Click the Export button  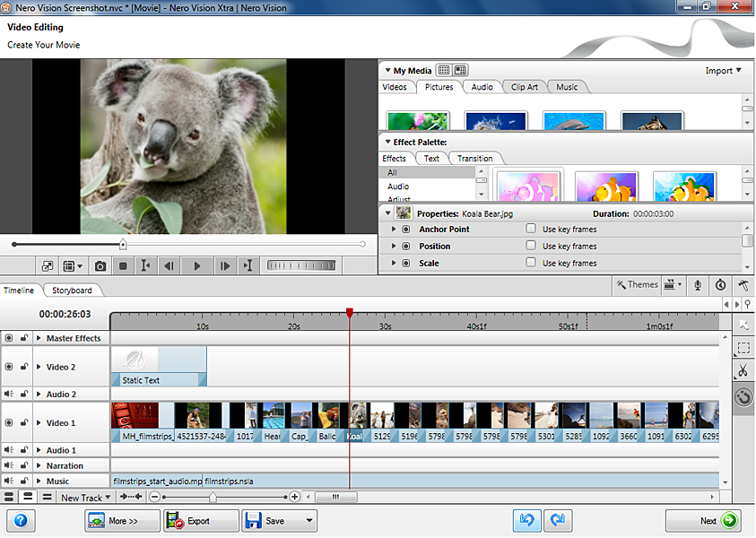200,521
